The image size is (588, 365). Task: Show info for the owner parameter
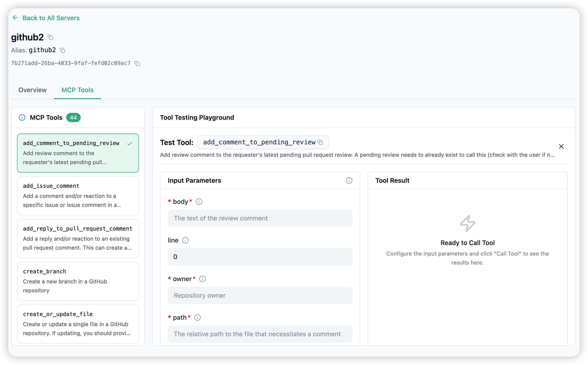click(x=203, y=279)
